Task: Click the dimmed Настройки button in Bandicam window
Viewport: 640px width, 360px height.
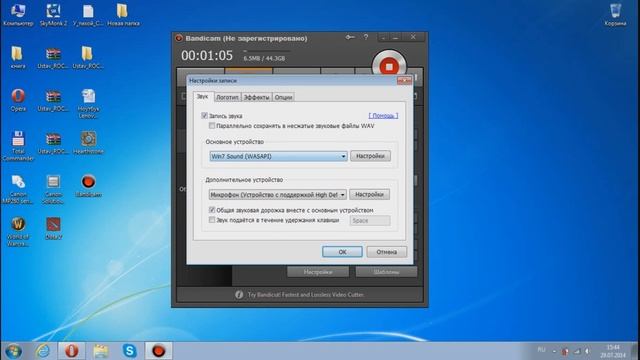Action: tap(318, 272)
